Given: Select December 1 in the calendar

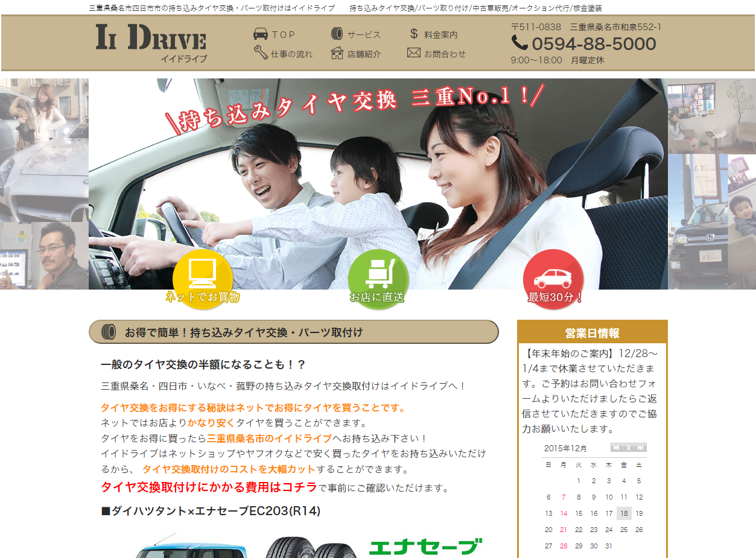Looking at the screenshot, I should tap(579, 481).
